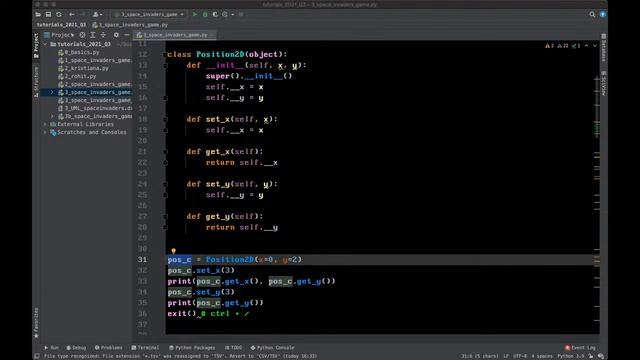Click the editor vertical scrollbar
640x360 pixels.
click(x=597, y=106)
